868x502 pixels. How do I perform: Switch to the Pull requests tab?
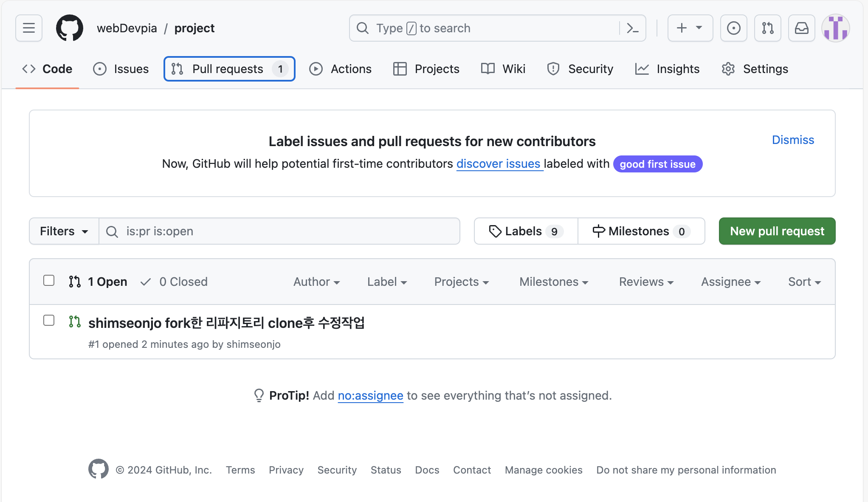(229, 68)
